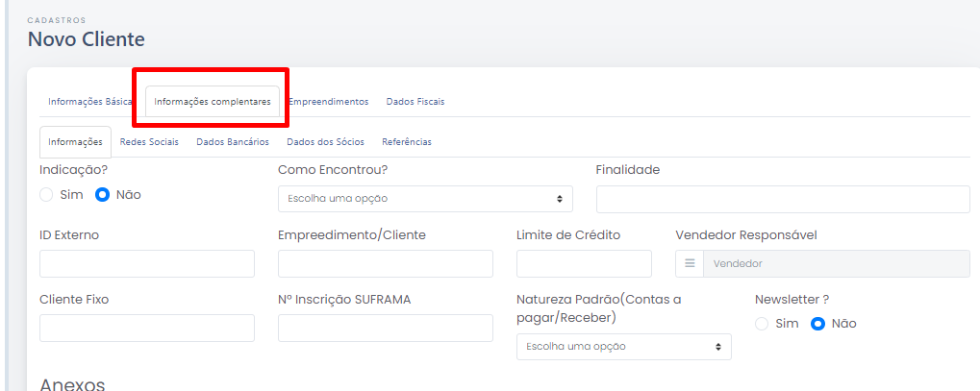Click the Vendedor Responsável field
This screenshot has height=391, width=980.
[x=837, y=263]
